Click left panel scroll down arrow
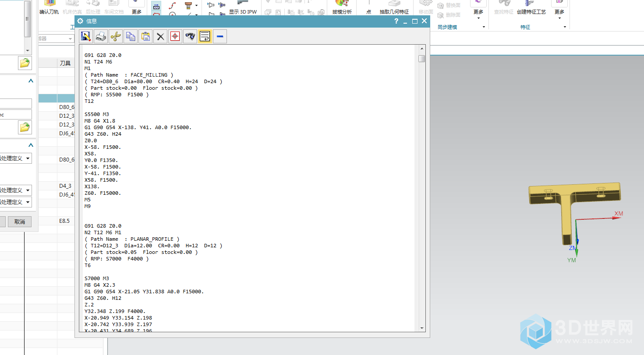644x355 pixels. (28, 51)
